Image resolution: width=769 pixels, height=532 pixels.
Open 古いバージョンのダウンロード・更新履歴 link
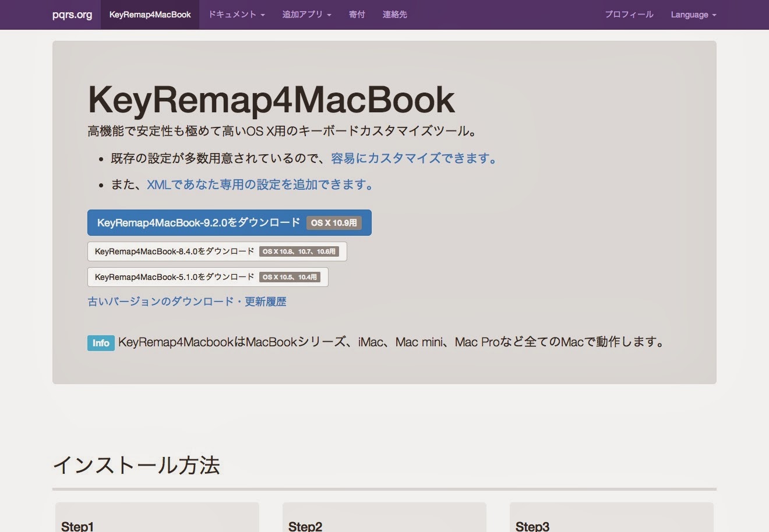point(187,302)
